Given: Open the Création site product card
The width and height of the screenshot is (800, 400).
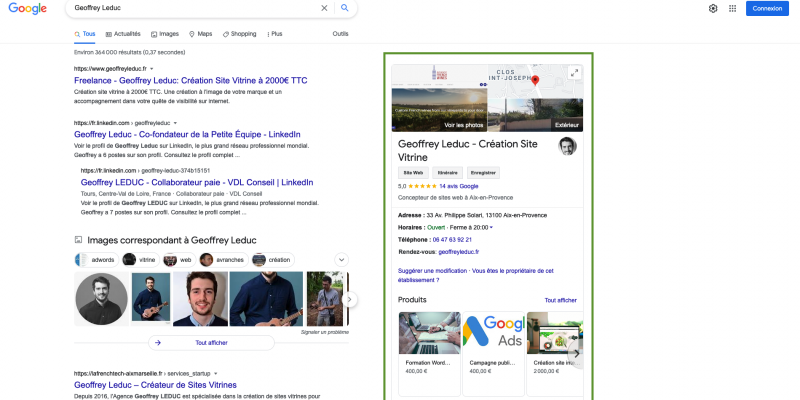Looking at the screenshot, I should pos(555,353).
